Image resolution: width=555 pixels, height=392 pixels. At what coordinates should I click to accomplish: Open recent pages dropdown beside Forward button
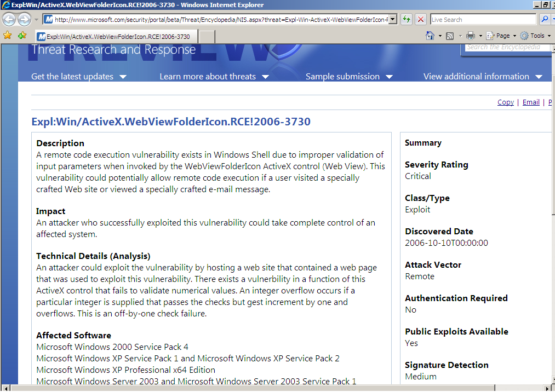tap(36, 20)
